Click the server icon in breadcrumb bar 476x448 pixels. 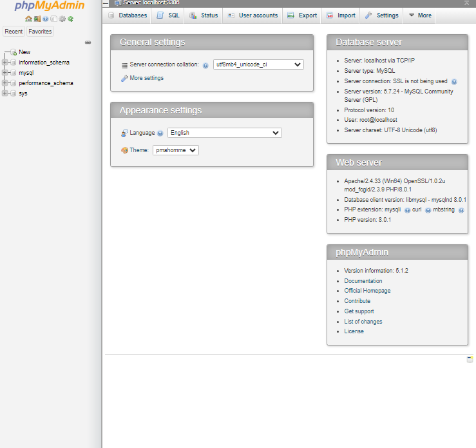pos(118,3)
